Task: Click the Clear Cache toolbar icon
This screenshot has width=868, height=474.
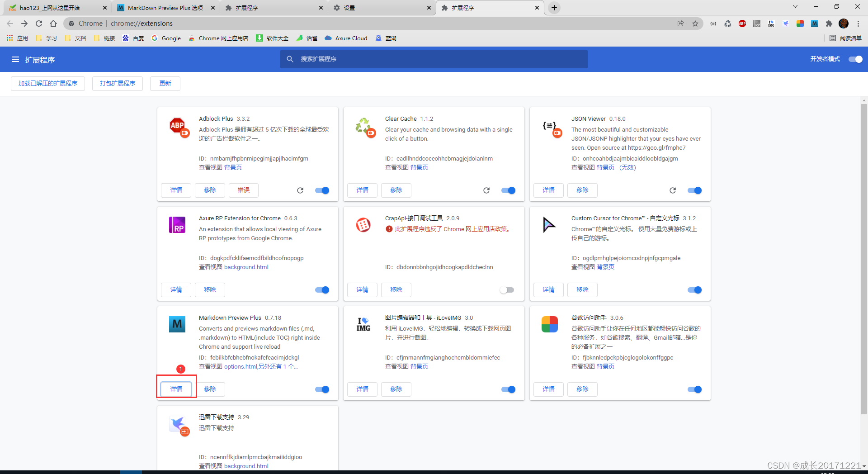Action: pyautogui.click(x=728, y=24)
